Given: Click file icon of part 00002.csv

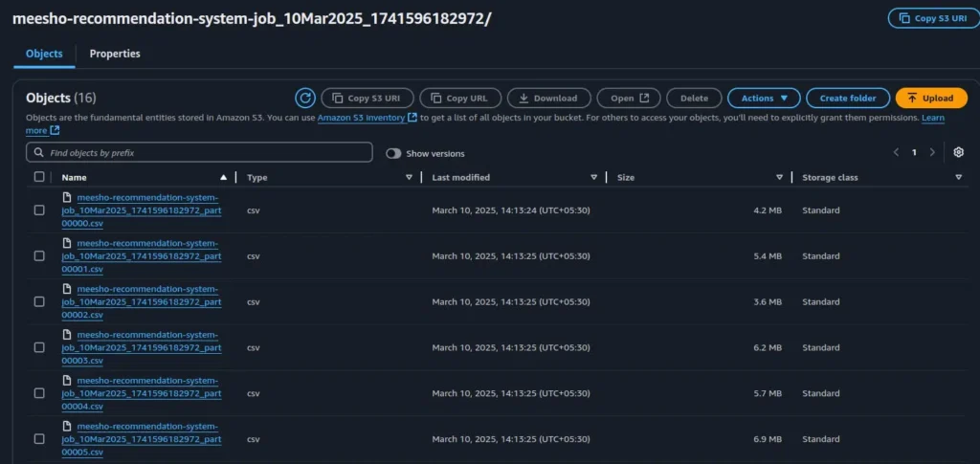Looking at the screenshot, I should (67, 289).
